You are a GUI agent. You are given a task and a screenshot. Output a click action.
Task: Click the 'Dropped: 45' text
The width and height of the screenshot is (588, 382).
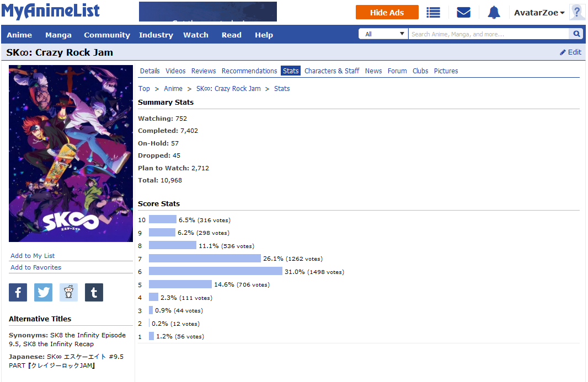click(159, 155)
